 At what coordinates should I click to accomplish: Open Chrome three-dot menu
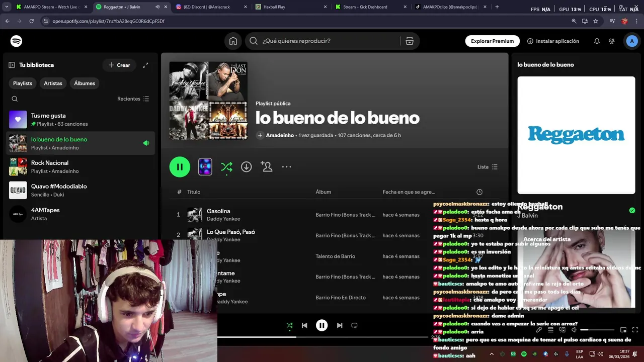click(x=636, y=21)
